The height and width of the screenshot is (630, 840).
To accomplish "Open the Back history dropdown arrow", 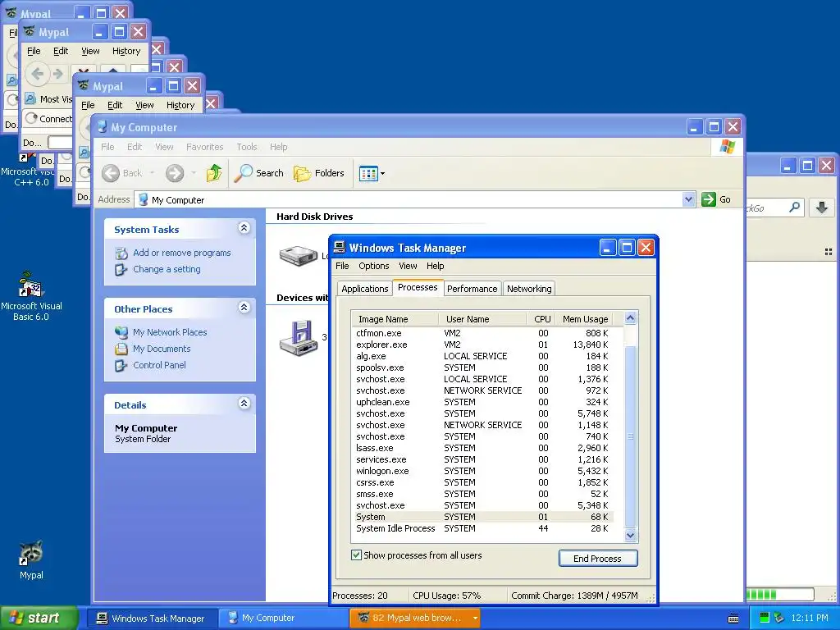I will pos(152,173).
